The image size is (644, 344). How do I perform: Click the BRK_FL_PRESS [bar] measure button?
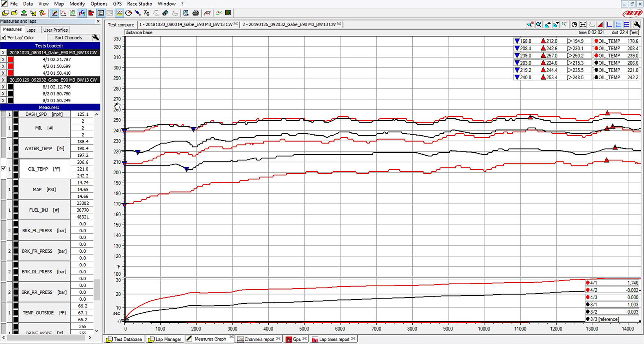coord(44,231)
